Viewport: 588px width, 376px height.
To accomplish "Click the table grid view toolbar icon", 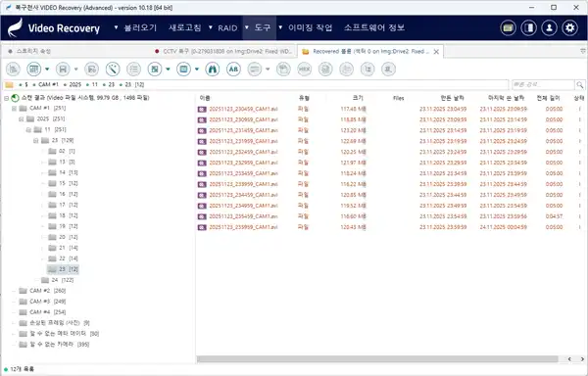I will pos(33,69).
